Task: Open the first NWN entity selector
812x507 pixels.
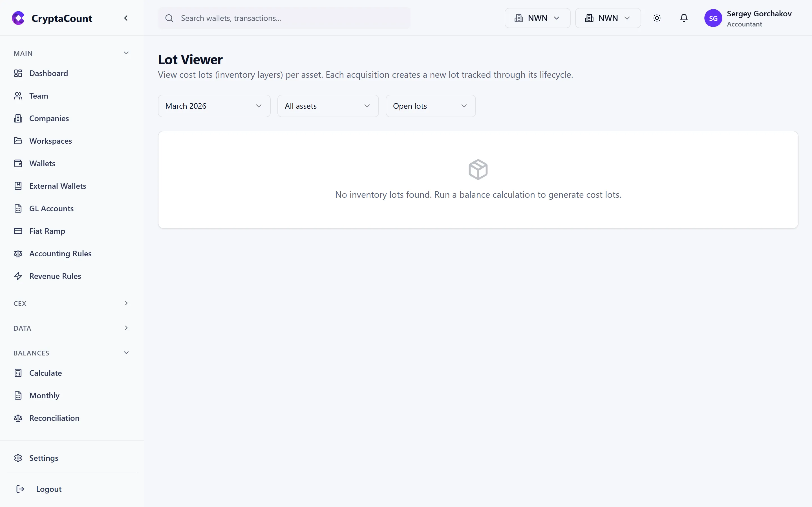Action: click(x=537, y=18)
